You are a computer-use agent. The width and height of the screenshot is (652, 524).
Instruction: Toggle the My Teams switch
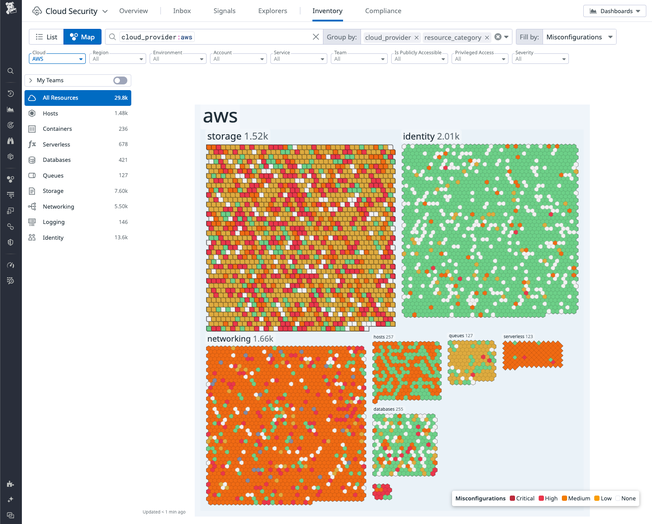point(120,80)
